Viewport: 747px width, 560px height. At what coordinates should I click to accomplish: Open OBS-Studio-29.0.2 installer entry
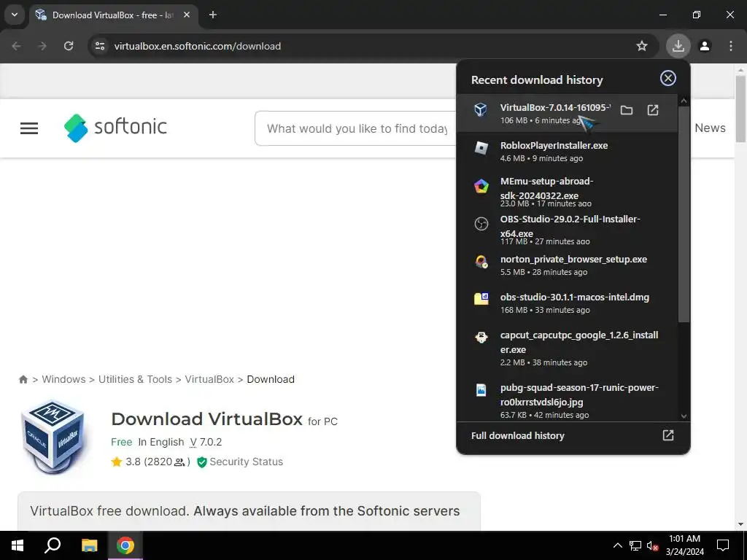pyautogui.click(x=566, y=230)
